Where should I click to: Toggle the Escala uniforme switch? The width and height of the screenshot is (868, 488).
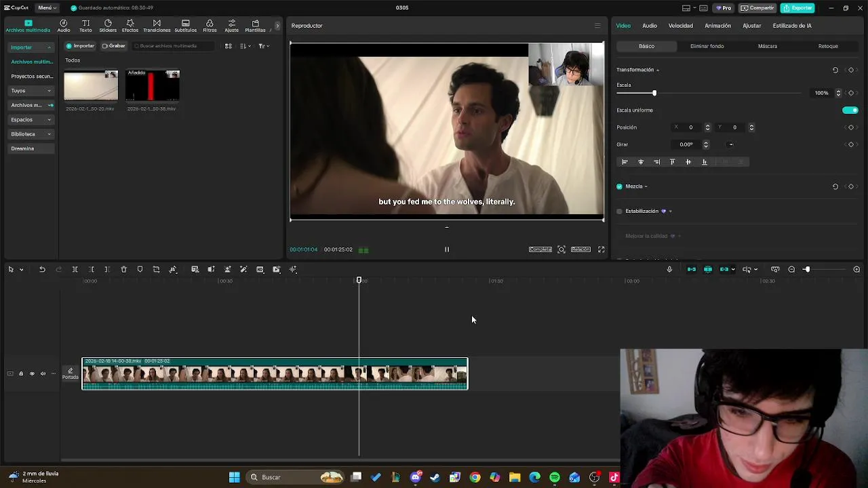point(850,110)
